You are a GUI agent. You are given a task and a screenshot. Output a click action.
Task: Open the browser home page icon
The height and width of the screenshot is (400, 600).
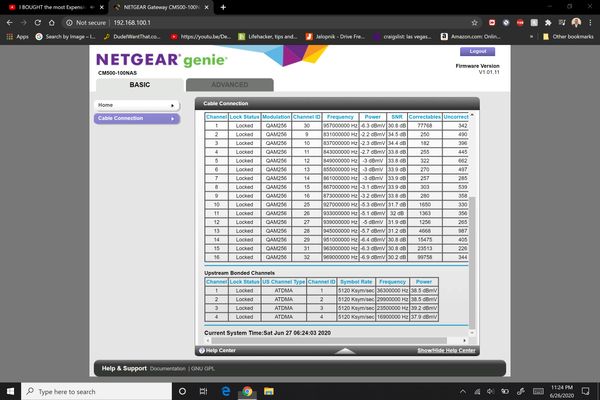pyautogui.click(x=52, y=23)
